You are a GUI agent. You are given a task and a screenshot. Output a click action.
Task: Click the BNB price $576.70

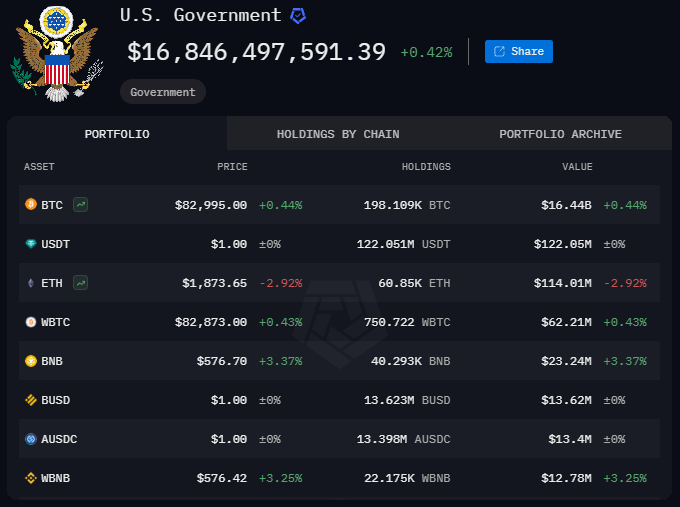[222, 361]
